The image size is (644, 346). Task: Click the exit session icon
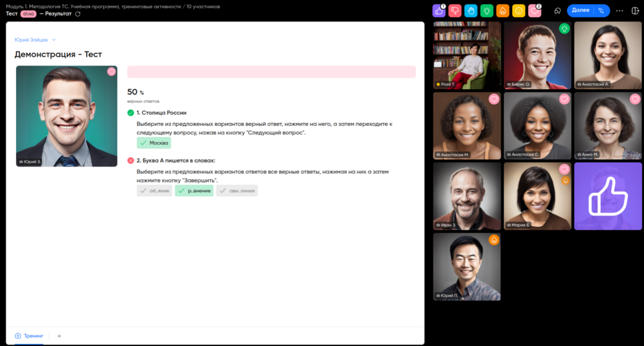(635, 11)
